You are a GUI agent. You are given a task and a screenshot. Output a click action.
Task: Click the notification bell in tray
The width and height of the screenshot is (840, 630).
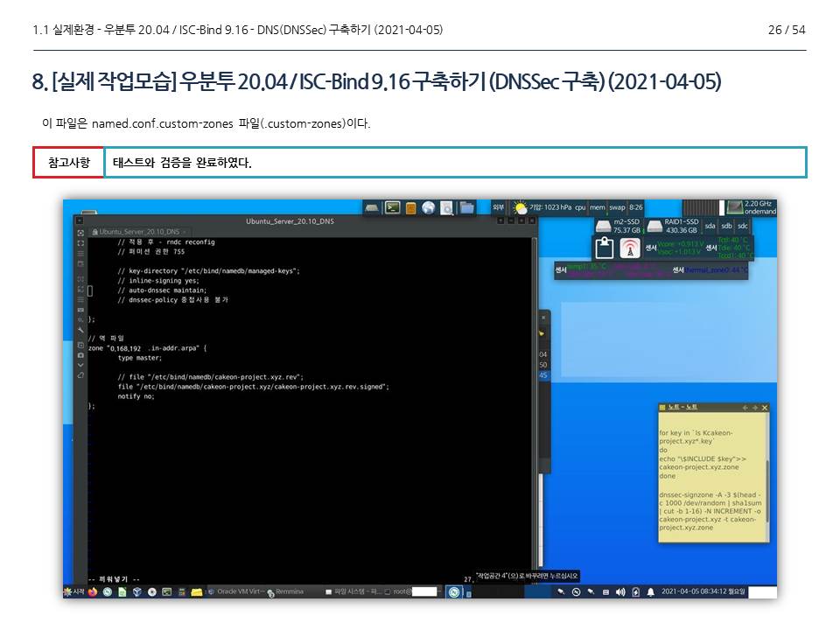point(650,592)
